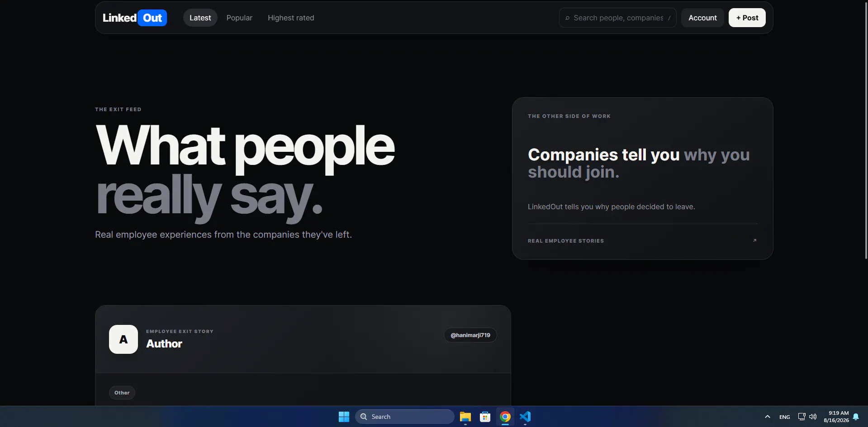This screenshot has height=427, width=868.
Task: Open Visual Studio Code from the taskbar
Action: (525, 417)
